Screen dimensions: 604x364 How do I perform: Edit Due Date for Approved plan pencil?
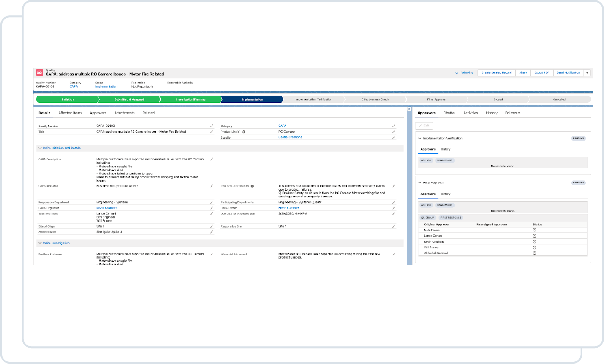(394, 214)
